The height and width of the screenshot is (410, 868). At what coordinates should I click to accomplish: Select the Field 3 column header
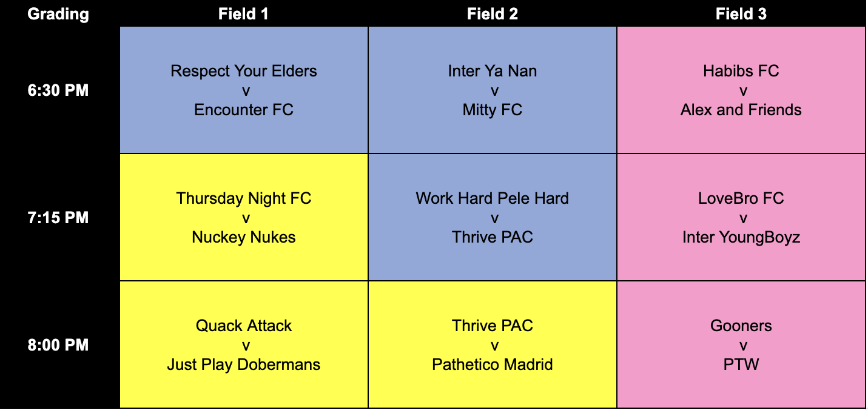click(741, 14)
